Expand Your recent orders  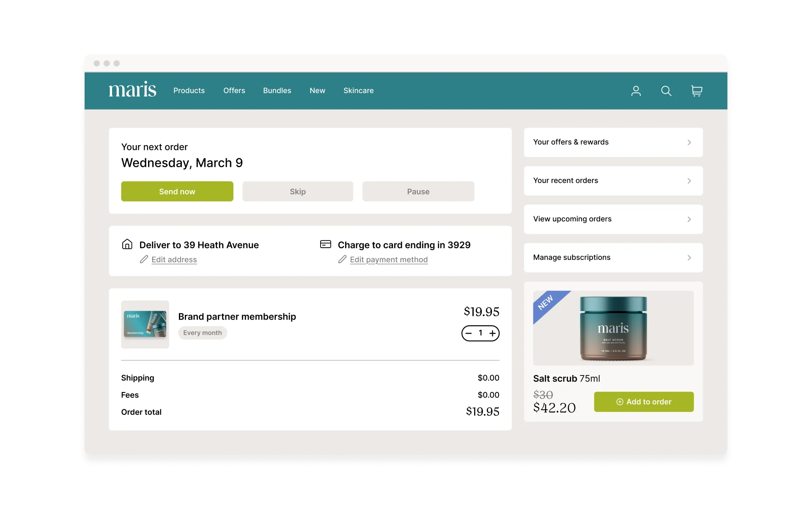613,181
